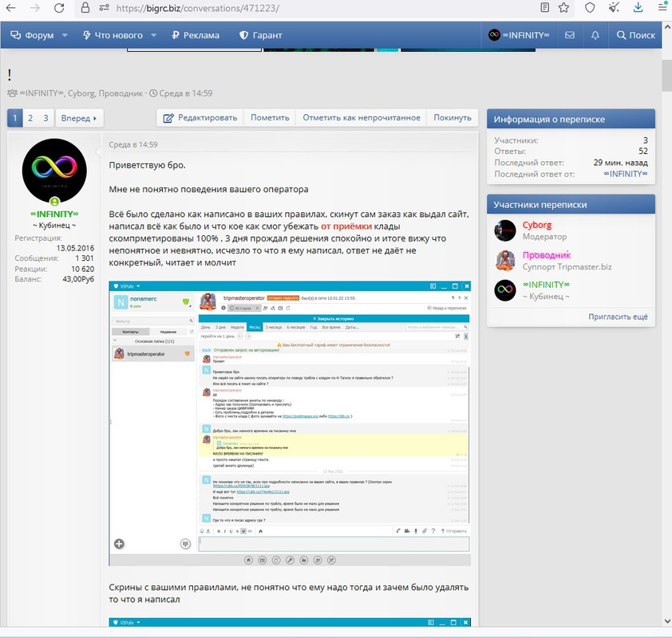Click the Пометить button
Screen dimensions: 672x638
(270, 118)
